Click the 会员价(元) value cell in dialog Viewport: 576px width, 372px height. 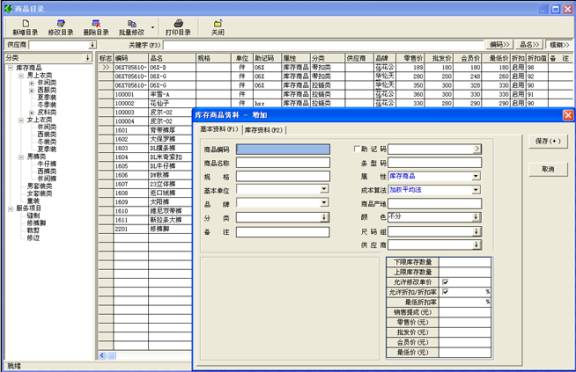(x=465, y=342)
